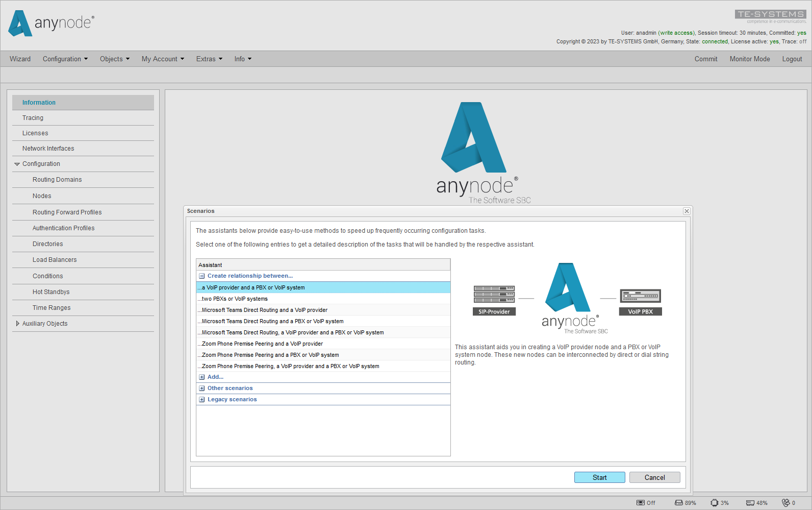Collapse the Configuration tree node

click(17, 164)
